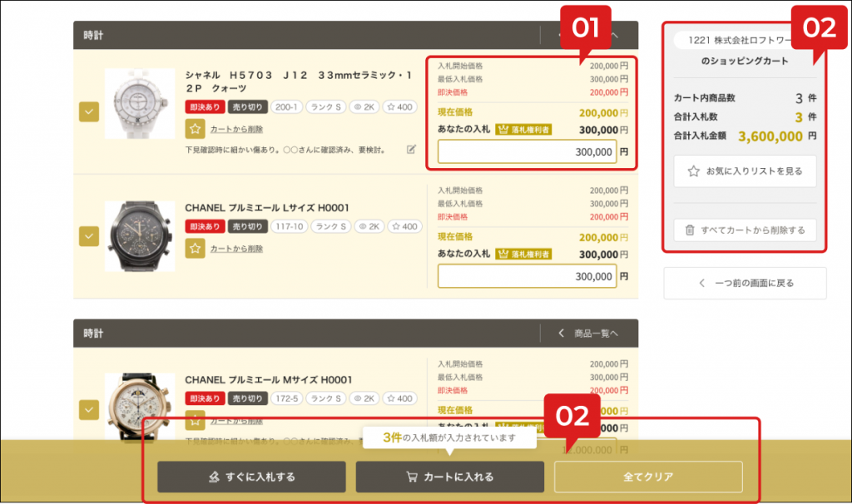Go back with 一つ前の画面に戻る
Image resolution: width=852 pixels, height=504 pixels.
pyautogui.click(x=745, y=283)
